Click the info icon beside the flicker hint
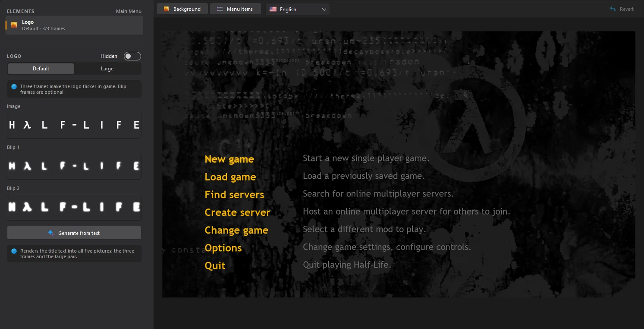The height and width of the screenshot is (329, 644). [14, 86]
